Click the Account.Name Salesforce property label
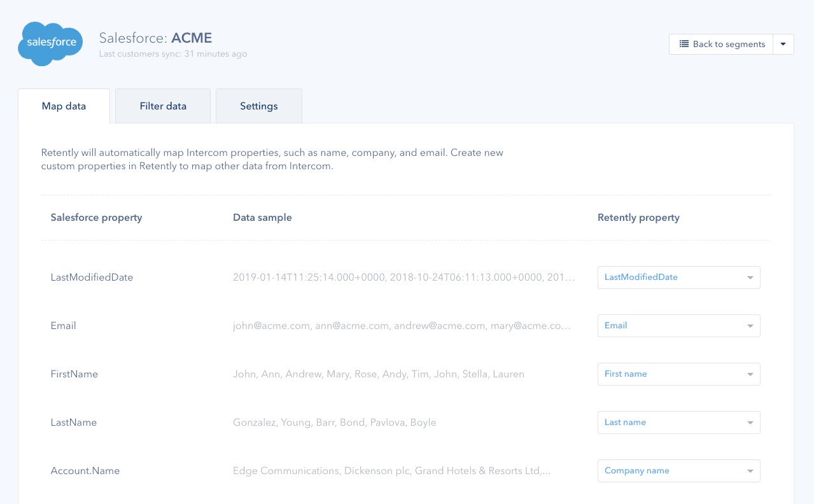 click(85, 471)
